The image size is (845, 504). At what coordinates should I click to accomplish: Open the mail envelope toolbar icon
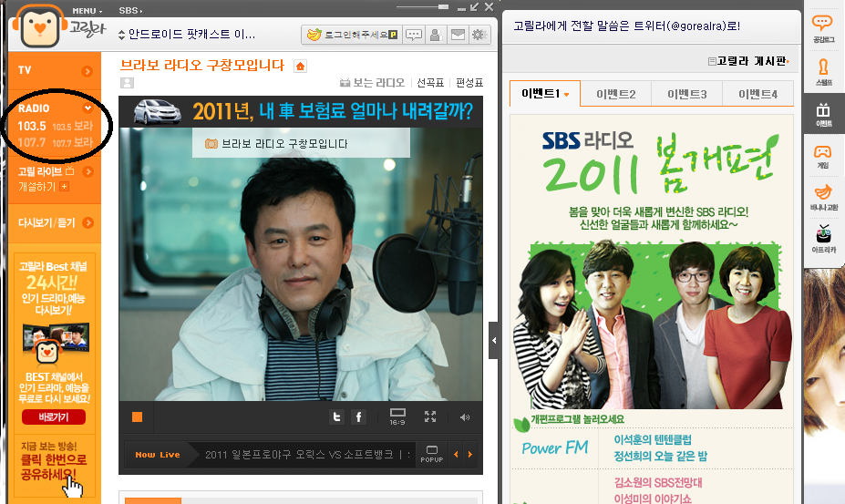pyautogui.click(x=458, y=35)
